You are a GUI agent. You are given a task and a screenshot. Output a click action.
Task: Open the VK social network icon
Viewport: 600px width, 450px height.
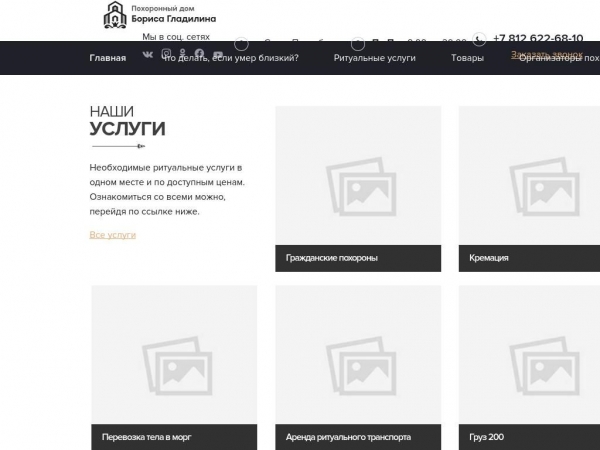pyautogui.click(x=148, y=54)
